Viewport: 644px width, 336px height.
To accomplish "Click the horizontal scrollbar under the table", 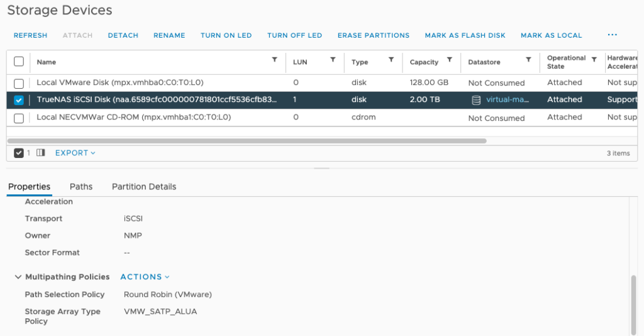I will [252, 141].
